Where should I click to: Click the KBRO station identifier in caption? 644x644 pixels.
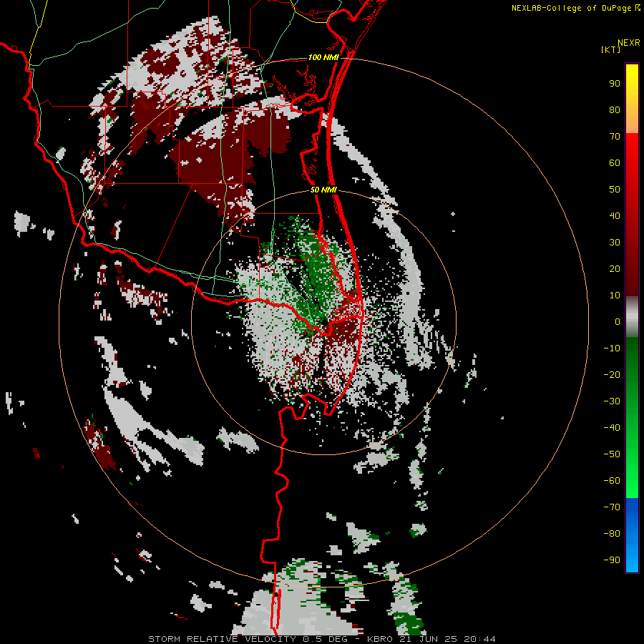click(x=379, y=639)
